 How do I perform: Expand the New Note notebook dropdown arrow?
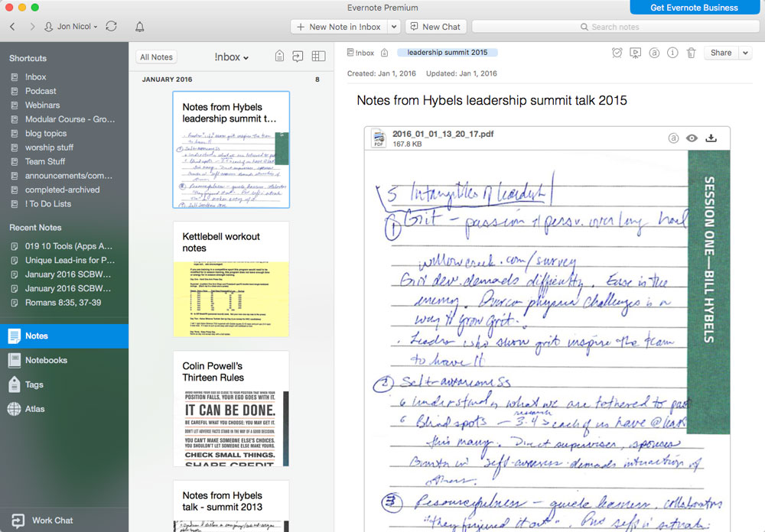click(394, 27)
